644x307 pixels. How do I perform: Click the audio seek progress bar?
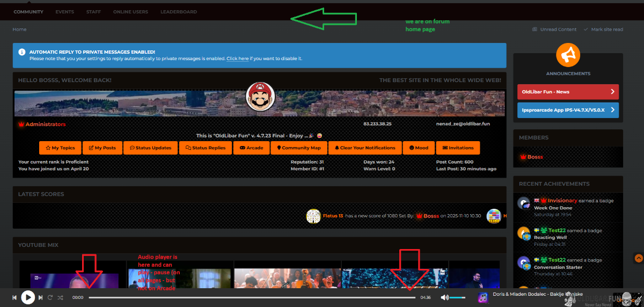point(252,297)
